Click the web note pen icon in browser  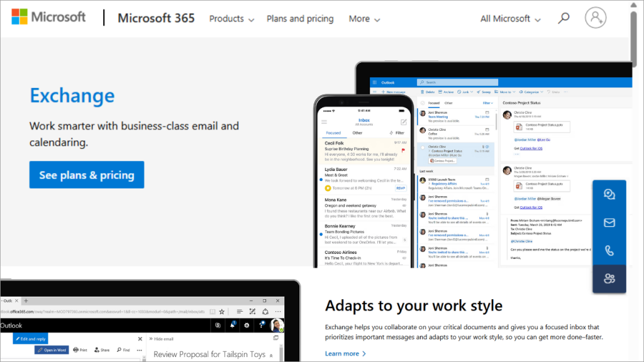252,312
